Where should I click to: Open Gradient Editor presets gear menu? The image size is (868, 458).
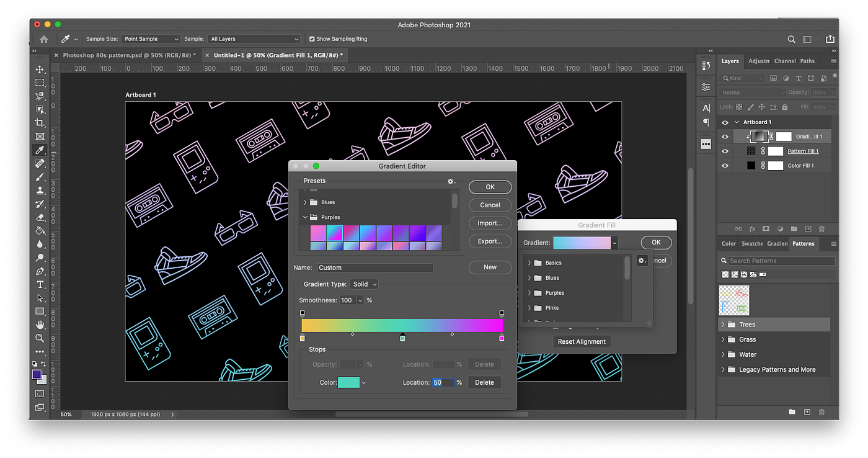[451, 181]
